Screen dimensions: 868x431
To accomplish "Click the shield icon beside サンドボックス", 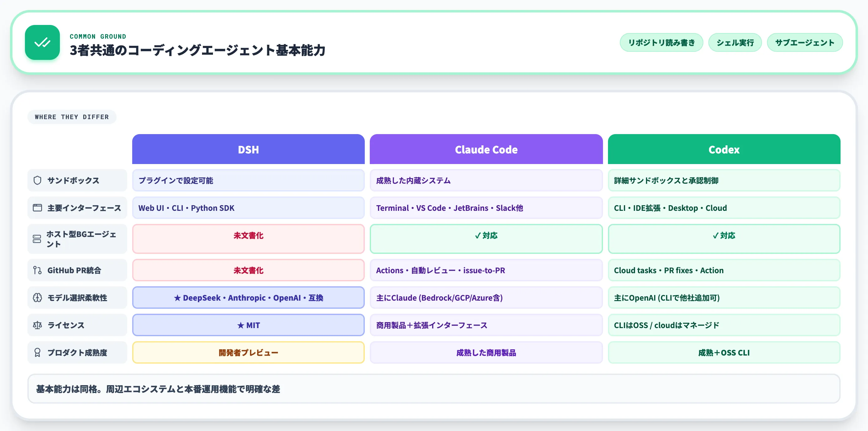I will (37, 180).
